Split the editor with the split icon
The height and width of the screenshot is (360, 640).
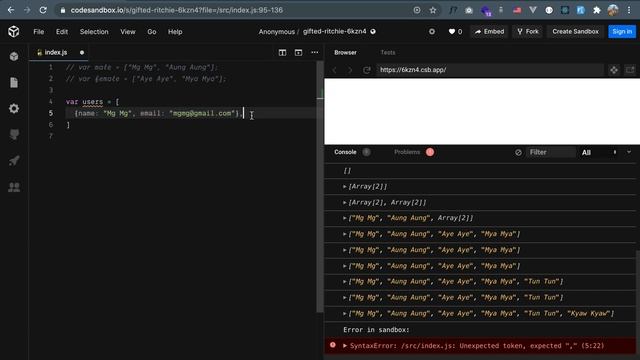(x=282, y=52)
